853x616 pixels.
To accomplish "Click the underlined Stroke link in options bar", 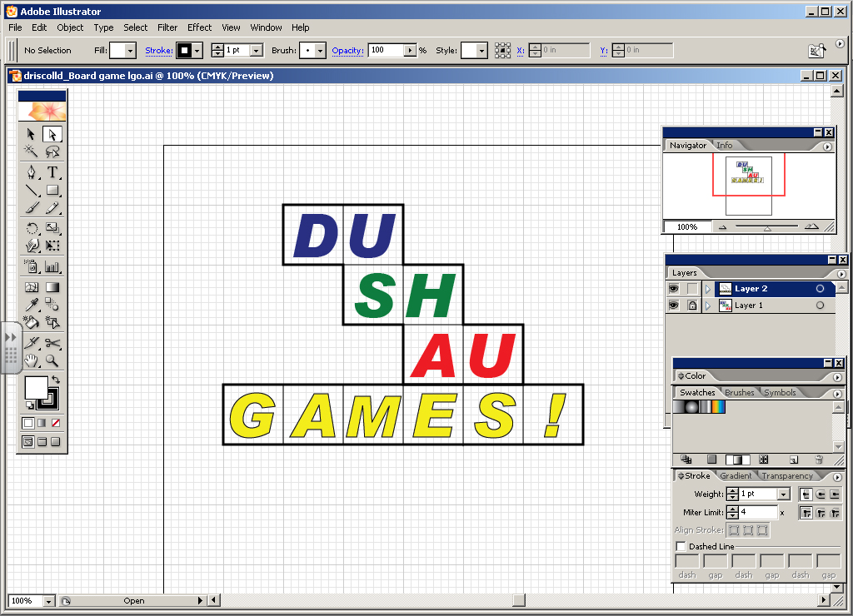I will tap(157, 50).
